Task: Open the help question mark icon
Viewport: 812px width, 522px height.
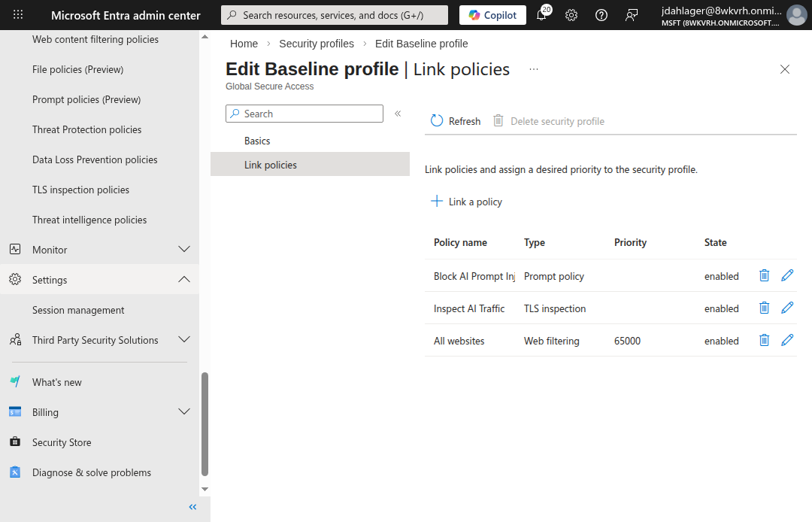Action: coord(601,15)
